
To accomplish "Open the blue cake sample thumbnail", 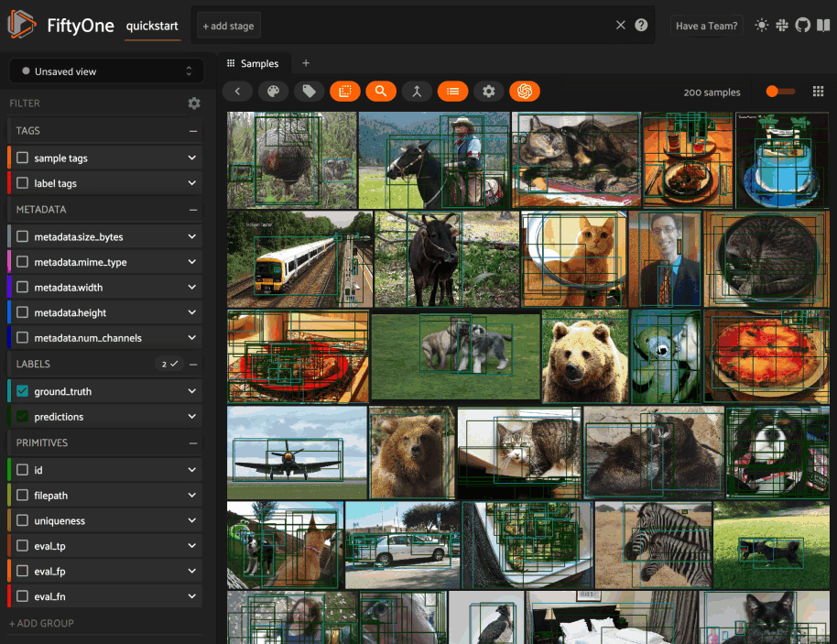I will (782, 160).
